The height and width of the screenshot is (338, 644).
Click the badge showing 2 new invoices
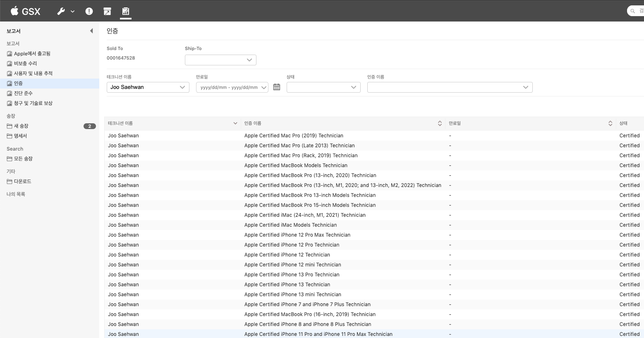pos(90,126)
